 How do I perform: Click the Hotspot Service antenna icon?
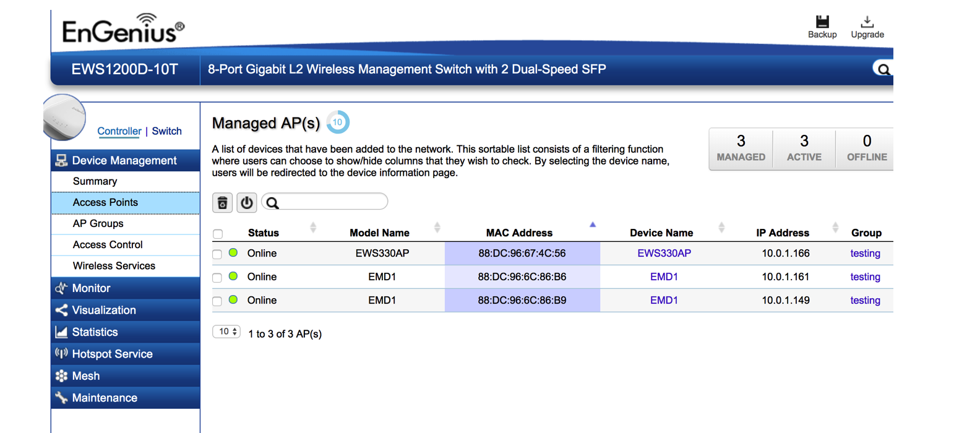click(61, 354)
